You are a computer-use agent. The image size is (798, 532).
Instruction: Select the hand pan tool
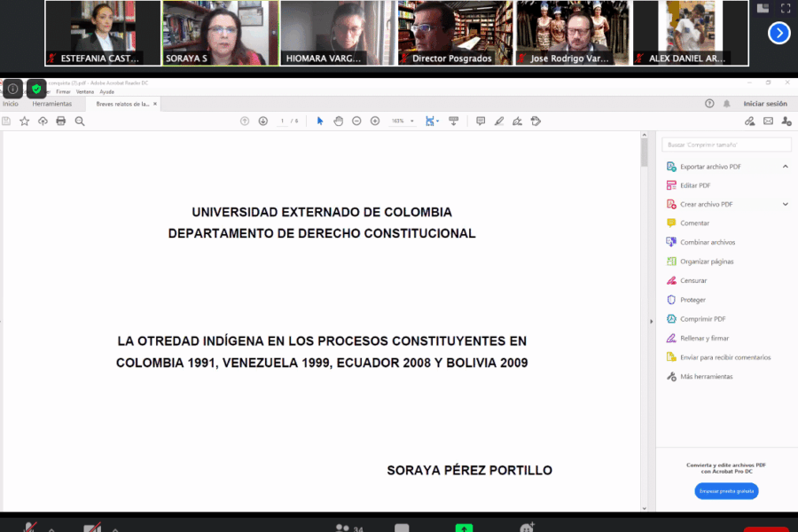[x=338, y=121]
